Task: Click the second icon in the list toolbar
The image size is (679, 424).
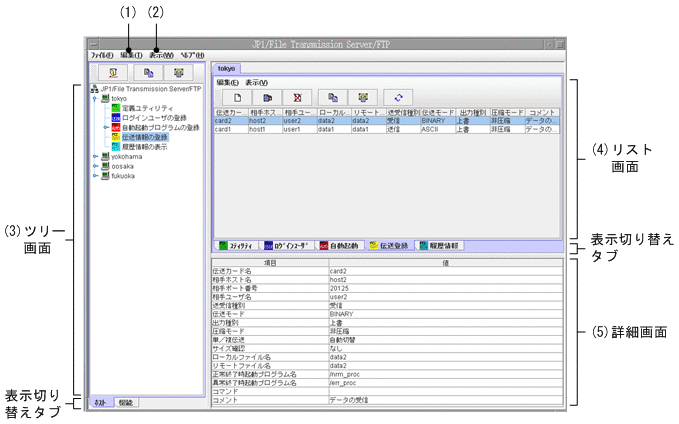Action: tap(267, 96)
